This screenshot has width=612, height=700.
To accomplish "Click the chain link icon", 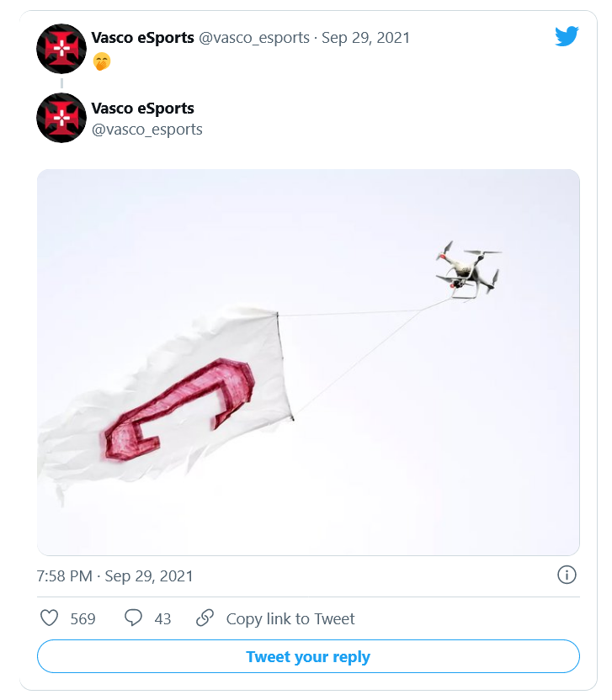I will coord(205,618).
